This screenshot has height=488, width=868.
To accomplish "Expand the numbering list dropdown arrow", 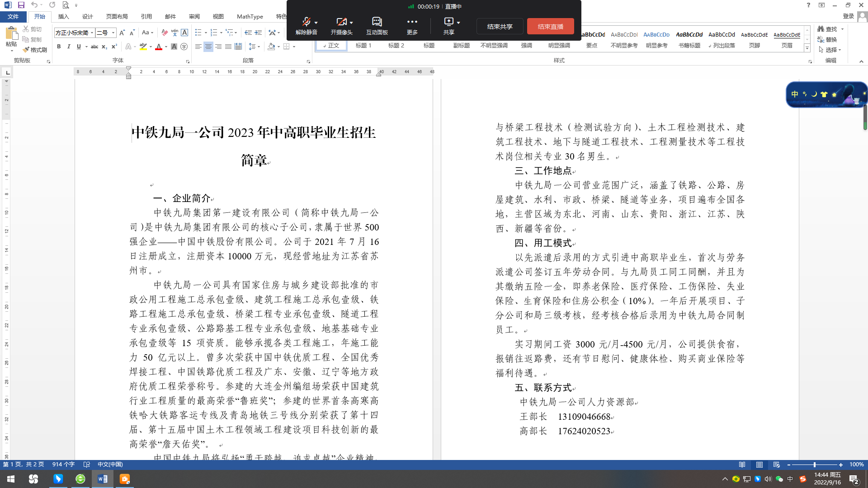I will (x=221, y=33).
